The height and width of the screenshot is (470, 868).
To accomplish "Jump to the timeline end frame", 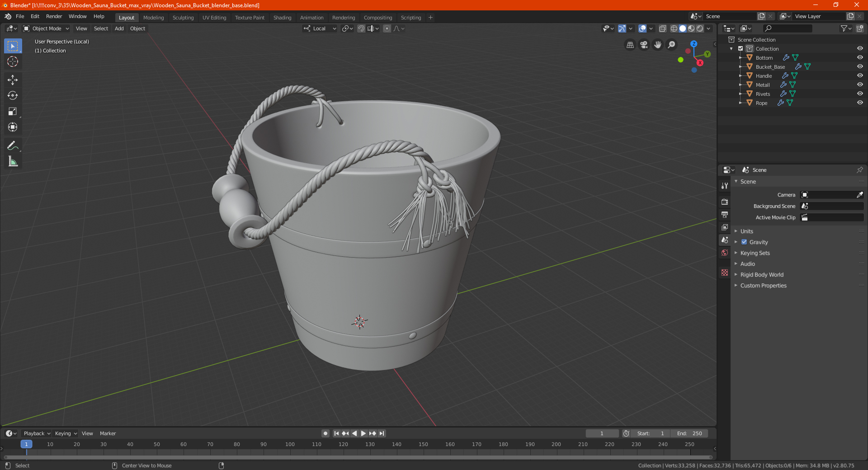I will pos(382,433).
